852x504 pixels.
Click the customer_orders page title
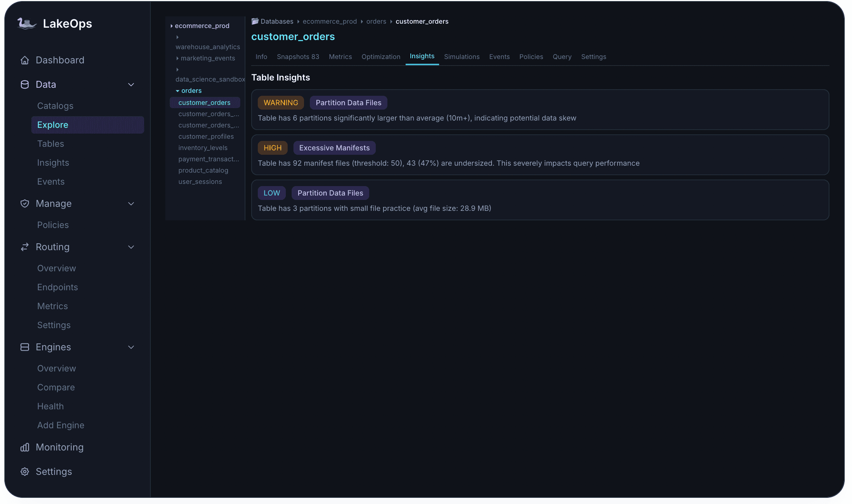click(x=293, y=37)
